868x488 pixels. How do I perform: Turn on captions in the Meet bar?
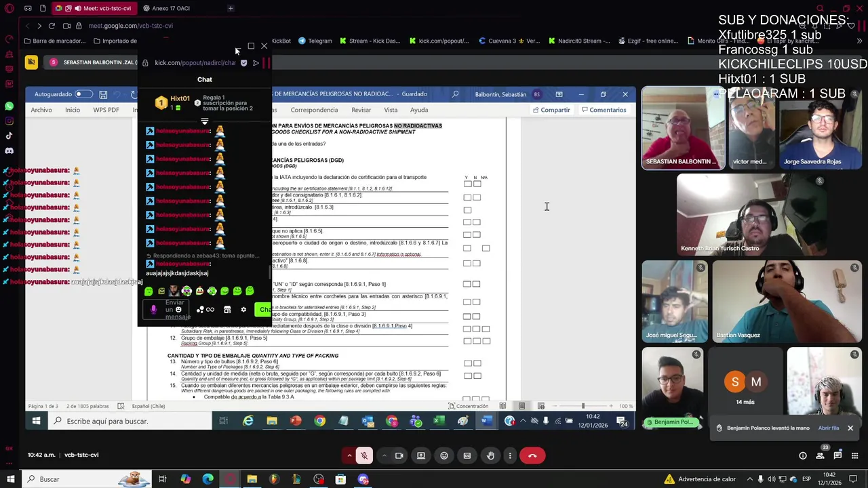pyautogui.click(x=467, y=455)
